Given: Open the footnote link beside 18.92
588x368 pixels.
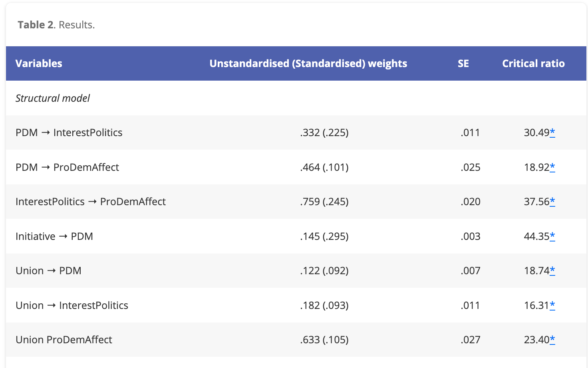Looking at the screenshot, I should click(552, 167).
